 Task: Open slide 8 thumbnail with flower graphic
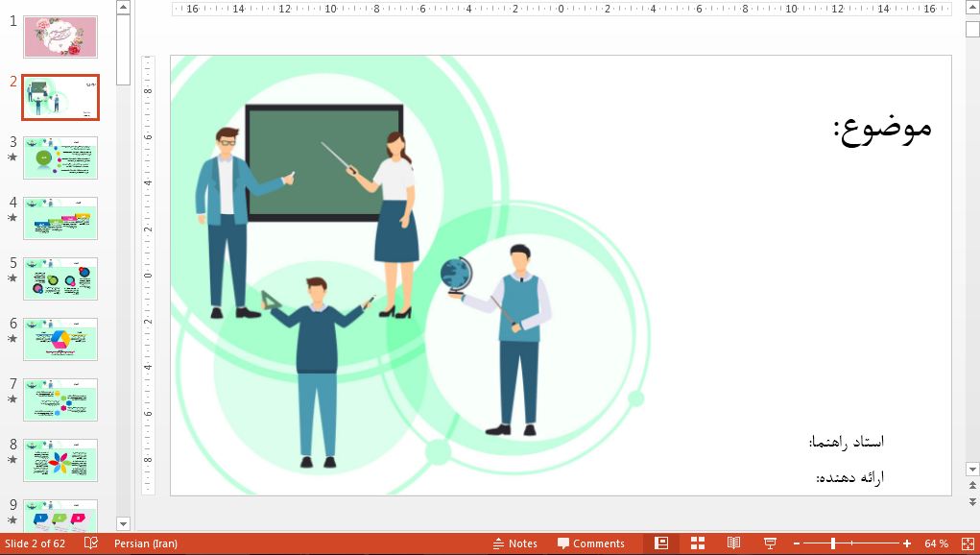60,460
